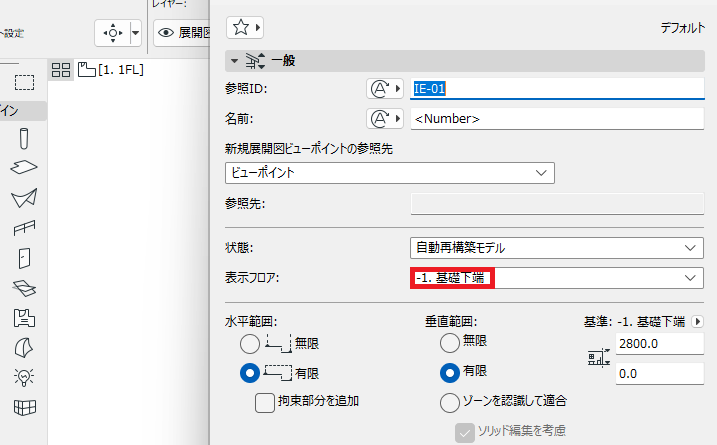This screenshot has height=445, width=717.
Task: Open the 状態 自動再構築モデル dropdown
Action: click(556, 248)
